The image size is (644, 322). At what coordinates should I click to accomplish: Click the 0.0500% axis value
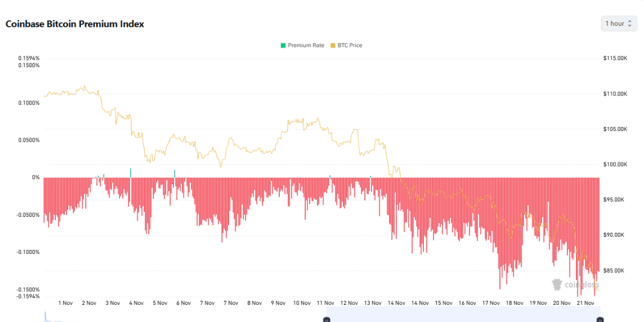[x=29, y=140]
